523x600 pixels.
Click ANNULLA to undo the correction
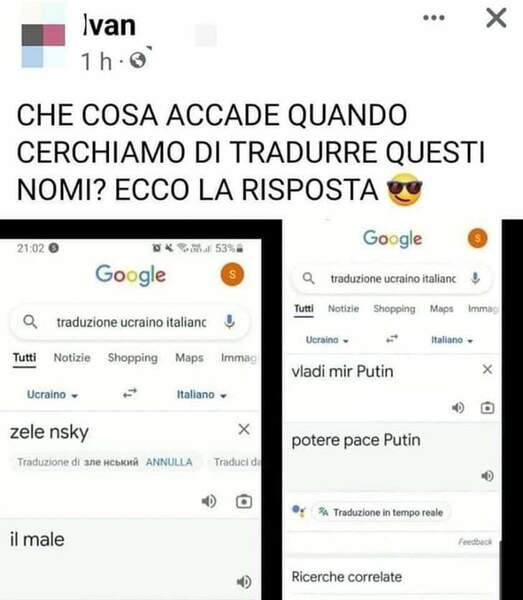(169, 462)
